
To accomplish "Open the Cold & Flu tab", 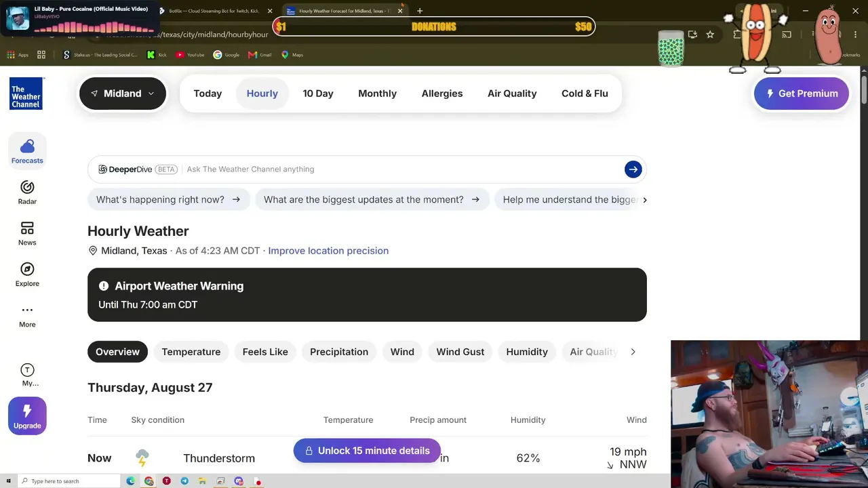I will point(585,94).
